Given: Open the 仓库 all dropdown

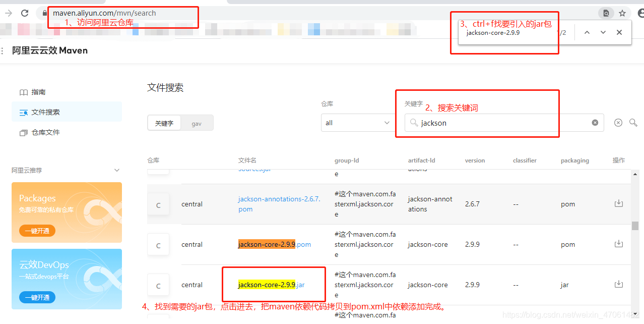Looking at the screenshot, I should (x=358, y=122).
